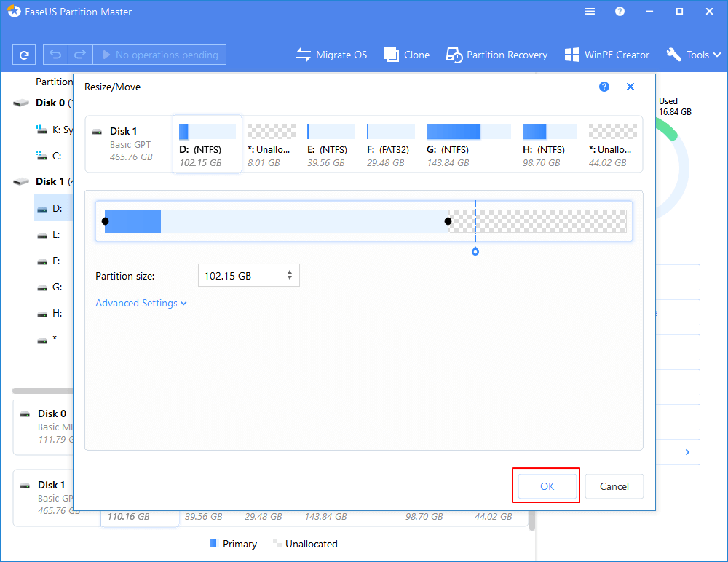The width and height of the screenshot is (728, 562).
Task: Click the Undo arrow icon
Action: pos(56,55)
